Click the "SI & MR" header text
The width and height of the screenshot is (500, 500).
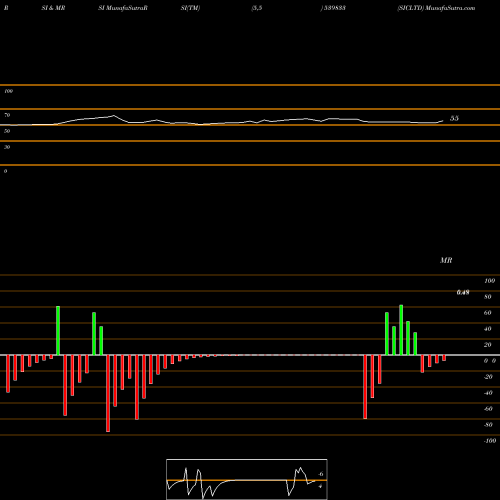click(53, 8)
